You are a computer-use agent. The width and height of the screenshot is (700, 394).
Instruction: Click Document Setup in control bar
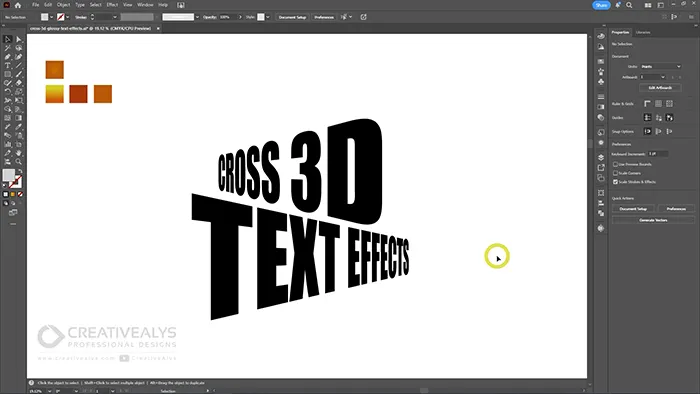click(292, 17)
